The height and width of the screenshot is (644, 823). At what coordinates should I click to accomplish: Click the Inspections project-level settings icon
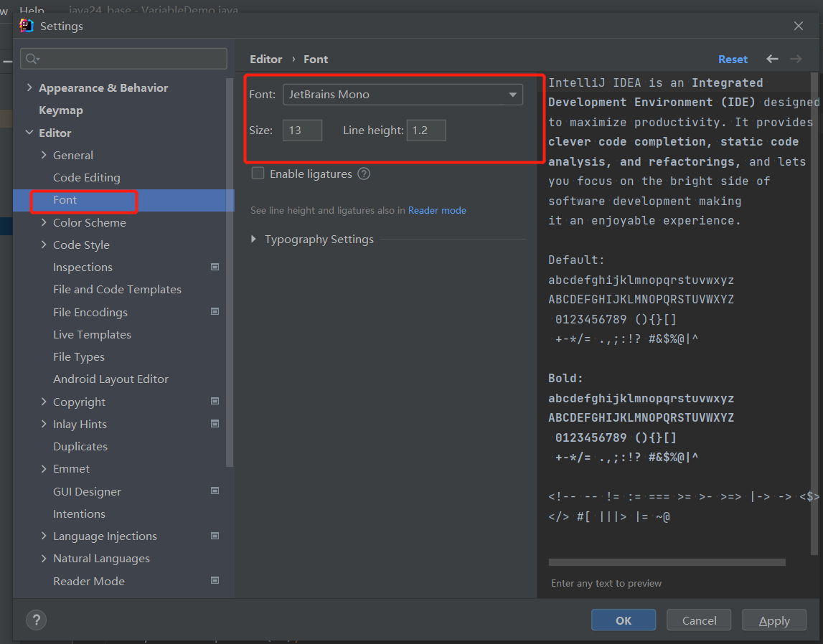point(215,267)
